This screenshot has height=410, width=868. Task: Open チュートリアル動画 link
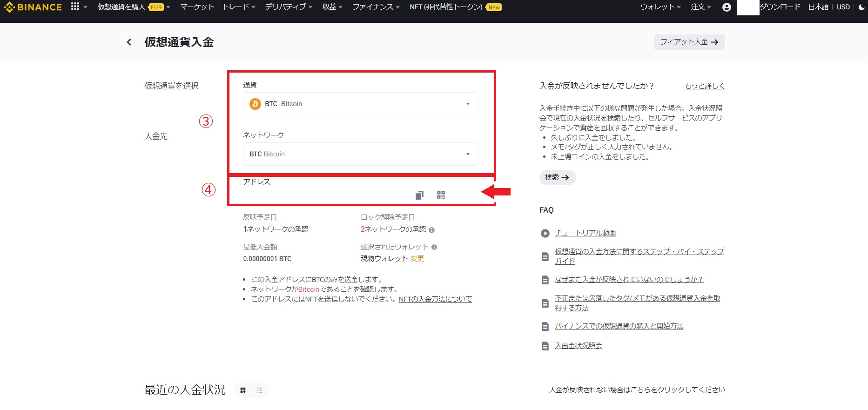pyautogui.click(x=585, y=233)
